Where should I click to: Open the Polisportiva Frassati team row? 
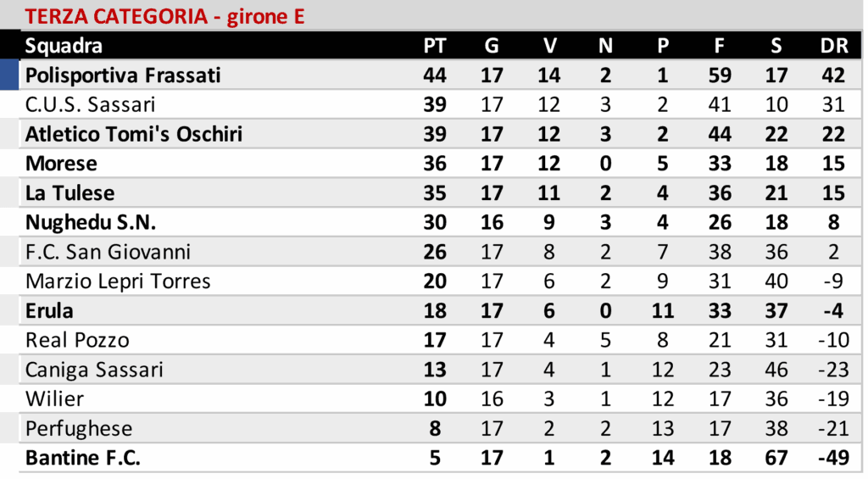[x=123, y=75]
